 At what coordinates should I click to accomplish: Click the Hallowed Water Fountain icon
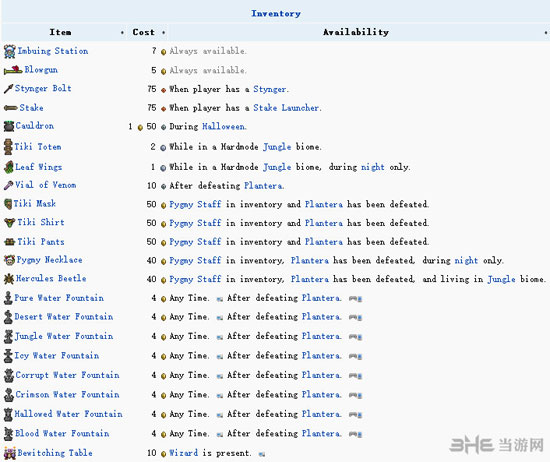pos(8,414)
